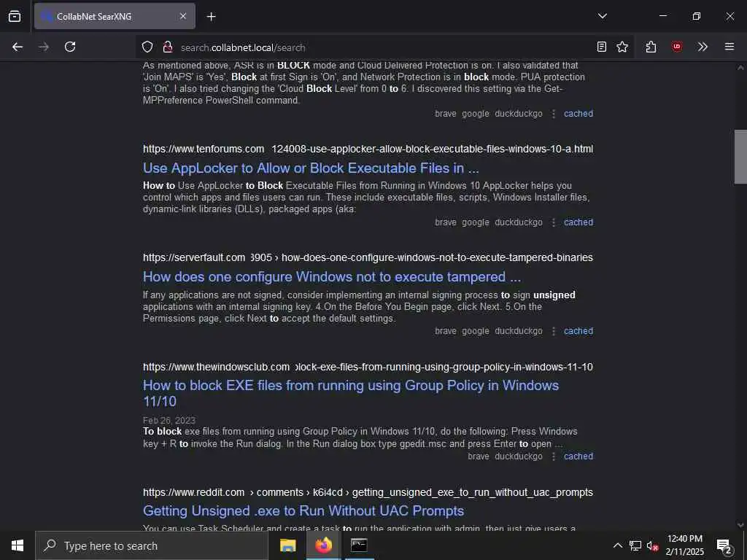Viewport: 747px width, 560px height.
Task: Open cached link for the AppLocker result
Action: [578, 222]
